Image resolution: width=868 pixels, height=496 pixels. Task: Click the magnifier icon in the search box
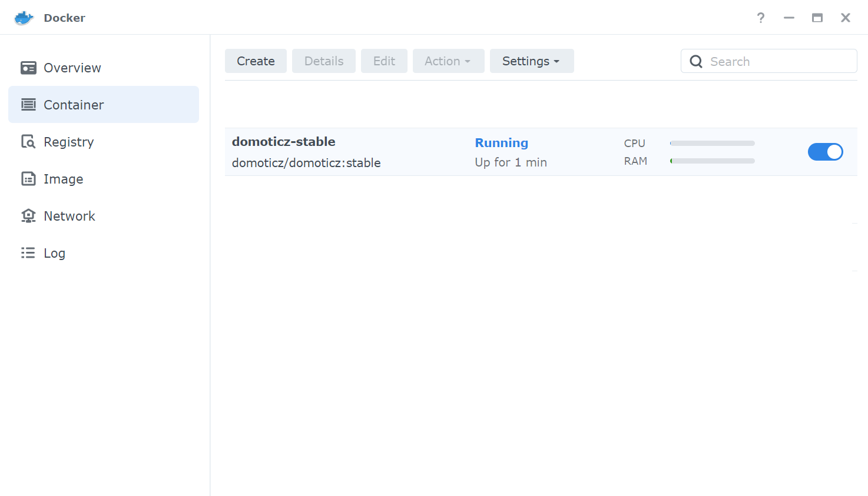tap(696, 61)
